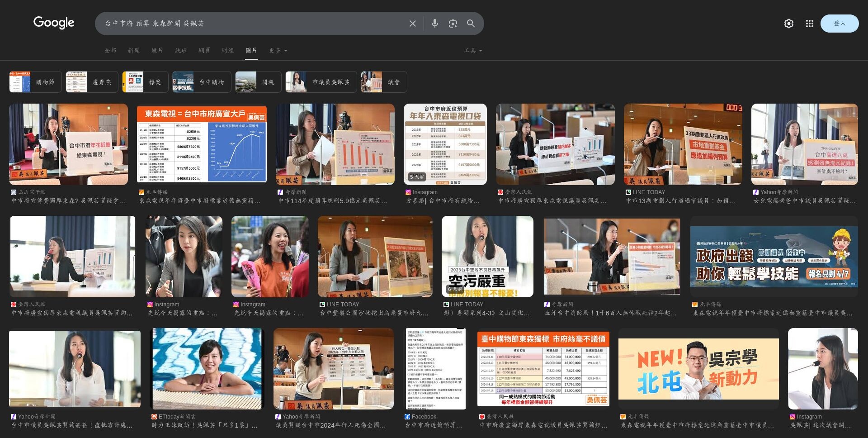Edit the search query field
Viewport: 868px width, 438px height.
(x=253, y=24)
